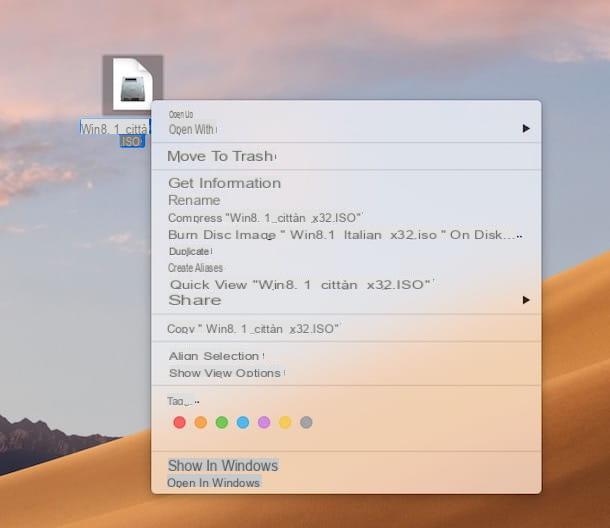Apply the green tag color

tap(222, 422)
